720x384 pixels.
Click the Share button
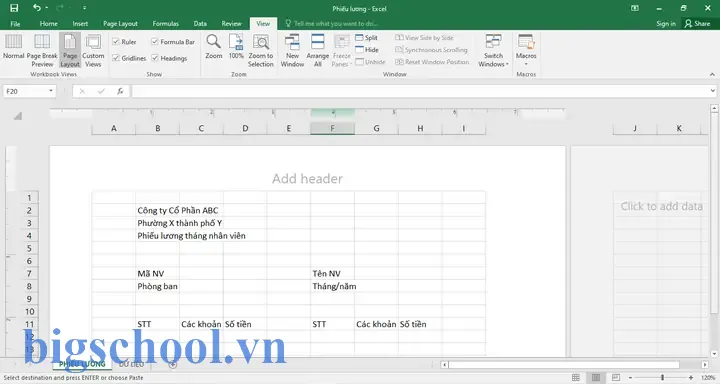coord(697,23)
